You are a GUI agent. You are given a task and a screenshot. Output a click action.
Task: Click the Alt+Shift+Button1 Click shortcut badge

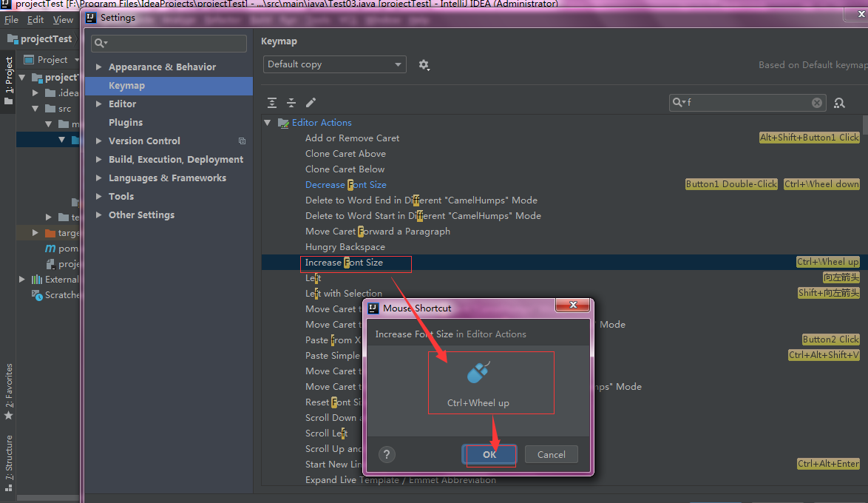[810, 138]
